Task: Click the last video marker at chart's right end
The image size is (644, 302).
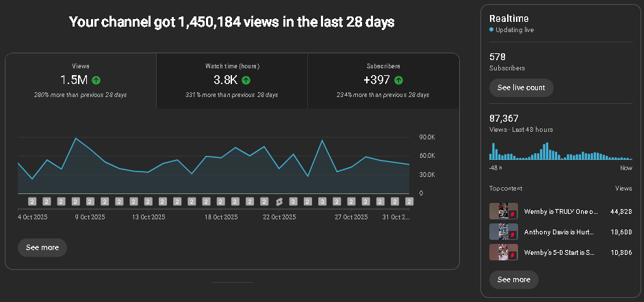Action: click(409, 202)
